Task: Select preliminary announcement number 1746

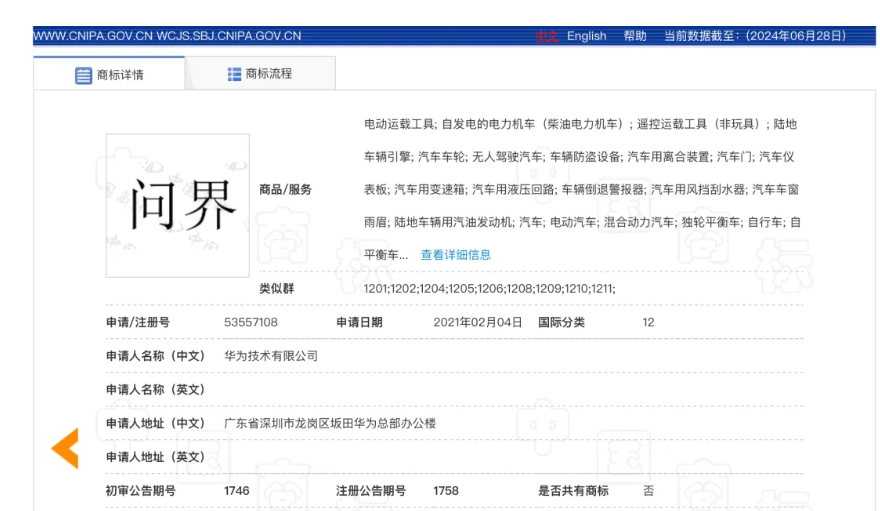Action: point(236,491)
